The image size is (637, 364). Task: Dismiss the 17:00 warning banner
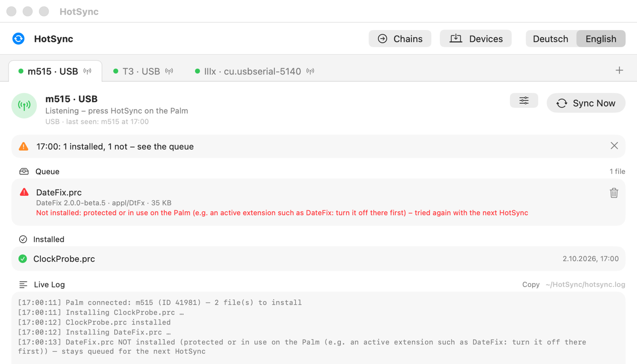pos(614,146)
